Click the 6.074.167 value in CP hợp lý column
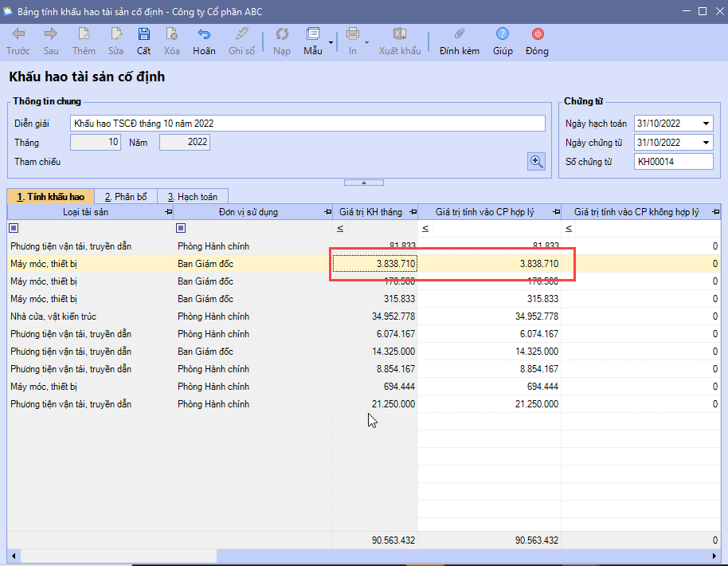 click(x=539, y=334)
